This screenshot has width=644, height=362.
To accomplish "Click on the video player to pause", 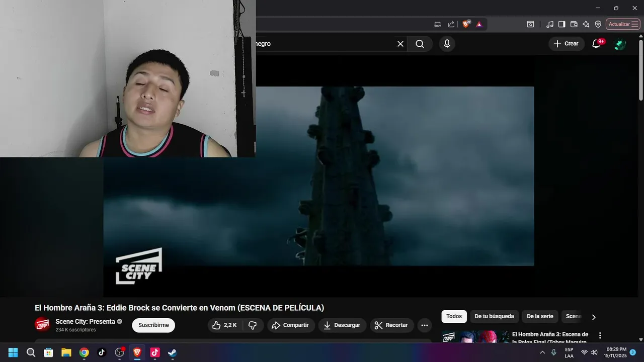I will pyautogui.click(x=318, y=176).
